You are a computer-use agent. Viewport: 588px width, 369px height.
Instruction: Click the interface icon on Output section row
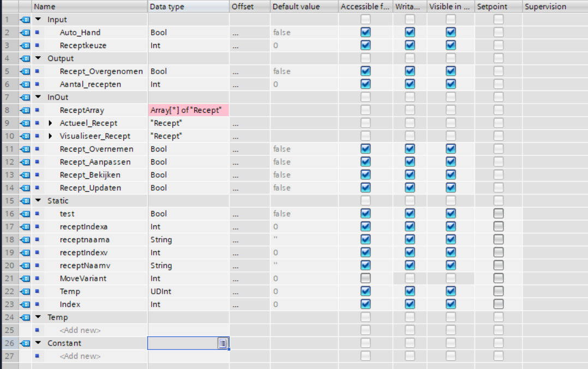25,59
